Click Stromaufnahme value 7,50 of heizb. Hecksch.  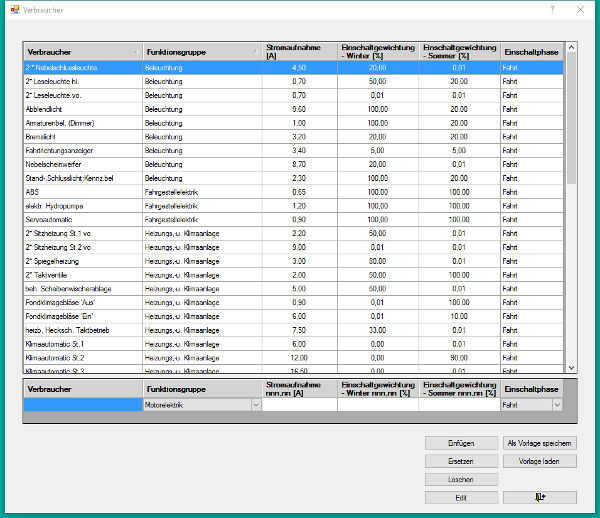pyautogui.click(x=299, y=330)
